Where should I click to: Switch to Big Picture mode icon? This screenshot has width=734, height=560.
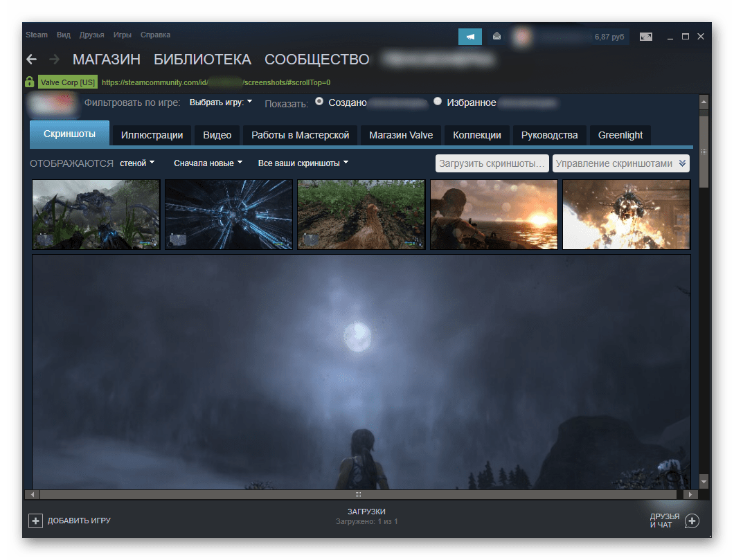[645, 37]
